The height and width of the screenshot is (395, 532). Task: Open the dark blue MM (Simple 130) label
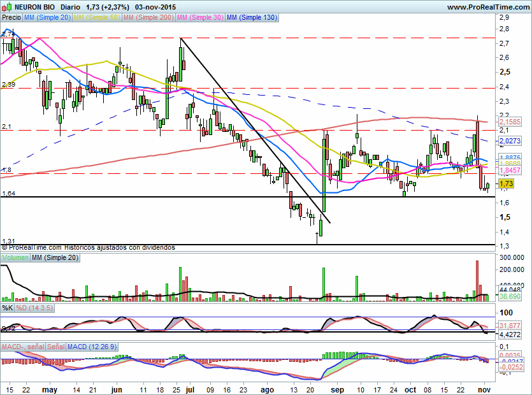pyautogui.click(x=252, y=17)
